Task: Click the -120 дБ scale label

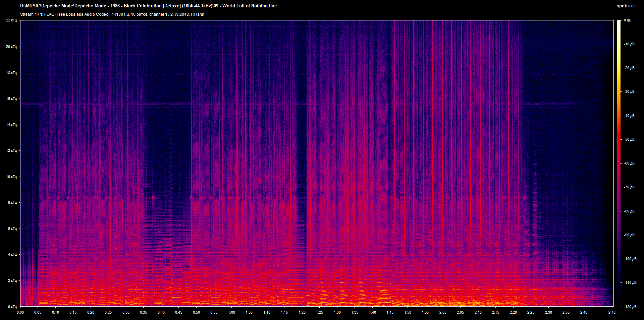Action: pyautogui.click(x=630, y=307)
